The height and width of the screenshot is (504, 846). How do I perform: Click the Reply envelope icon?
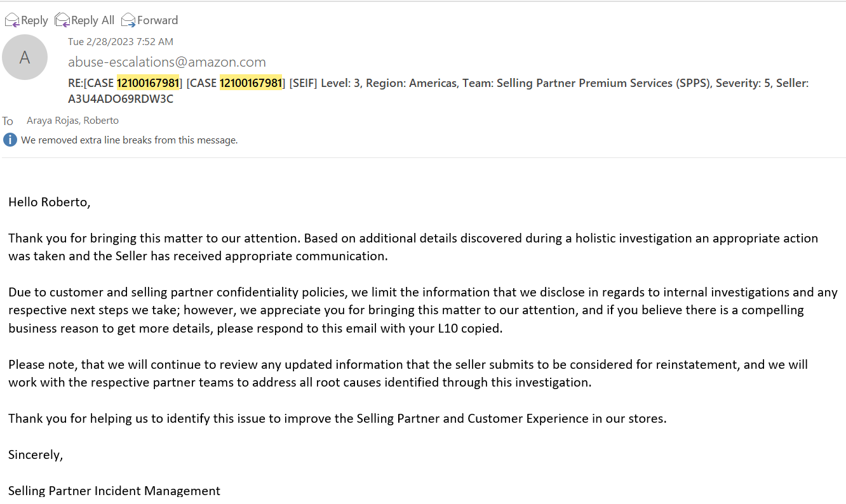pyautogui.click(x=12, y=20)
